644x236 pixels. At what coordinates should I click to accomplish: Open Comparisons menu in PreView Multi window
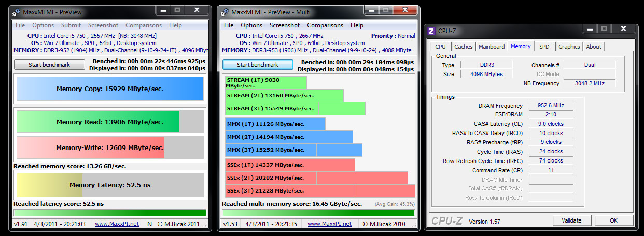point(326,25)
